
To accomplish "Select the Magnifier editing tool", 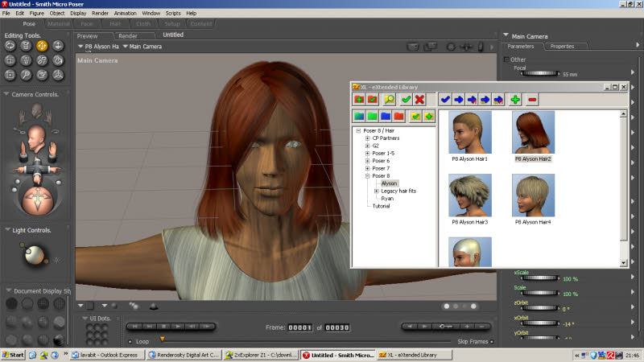I will coord(26,75).
